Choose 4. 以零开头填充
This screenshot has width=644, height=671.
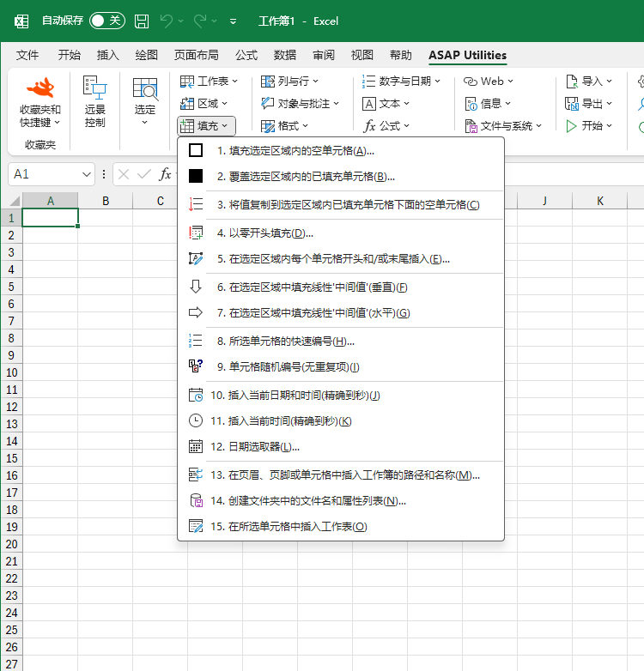(x=341, y=233)
